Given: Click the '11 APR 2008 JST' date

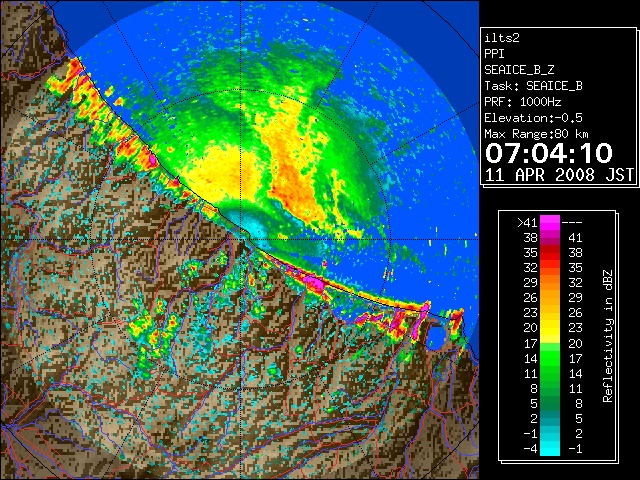Looking at the screenshot, I should 559,175.
